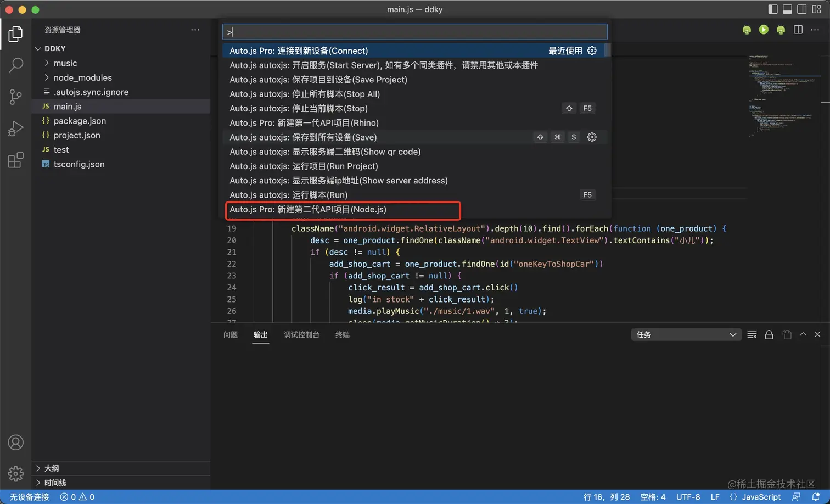Switch to the 调试控制台 tab
830x504 pixels.
point(301,334)
